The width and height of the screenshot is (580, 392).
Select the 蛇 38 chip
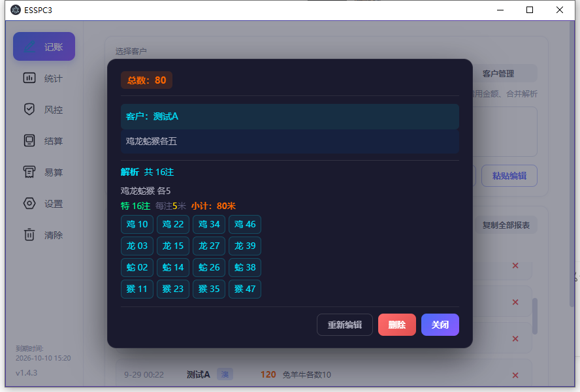click(245, 267)
